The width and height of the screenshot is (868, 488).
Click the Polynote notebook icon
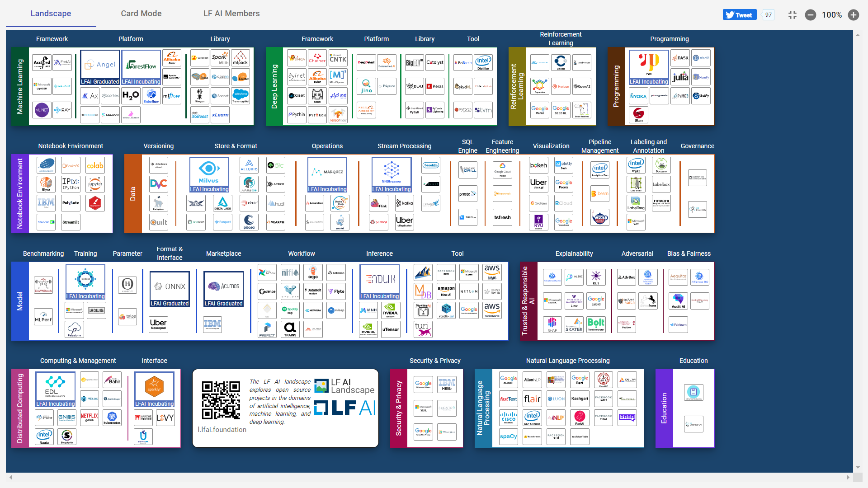(71, 203)
